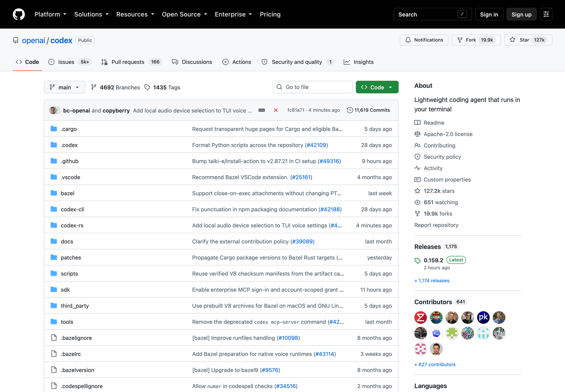Click the book icon next to Readme
This screenshot has width=565, height=392.
[417, 123]
